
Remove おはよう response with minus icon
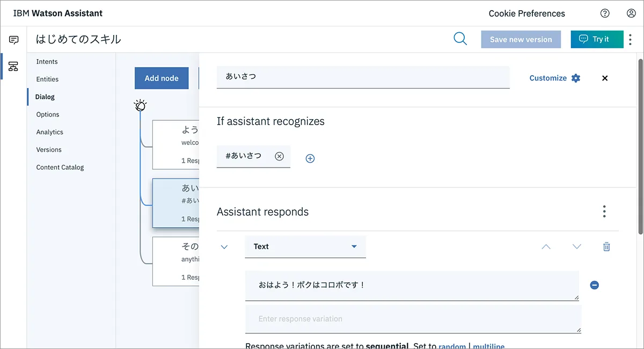click(x=594, y=285)
